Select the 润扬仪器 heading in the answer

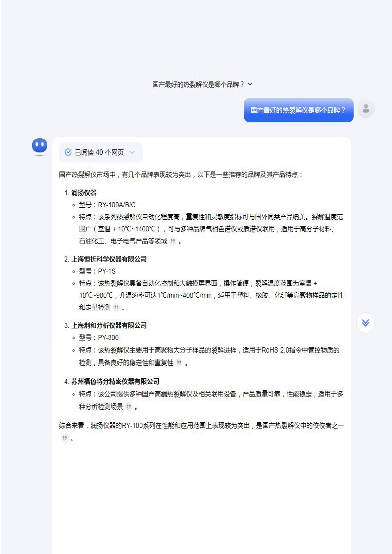coord(84,193)
